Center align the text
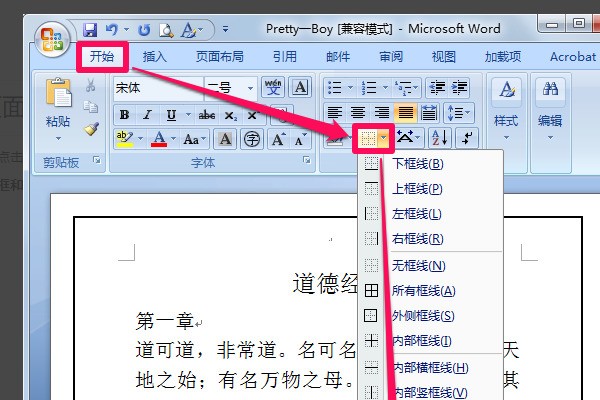 point(358,113)
